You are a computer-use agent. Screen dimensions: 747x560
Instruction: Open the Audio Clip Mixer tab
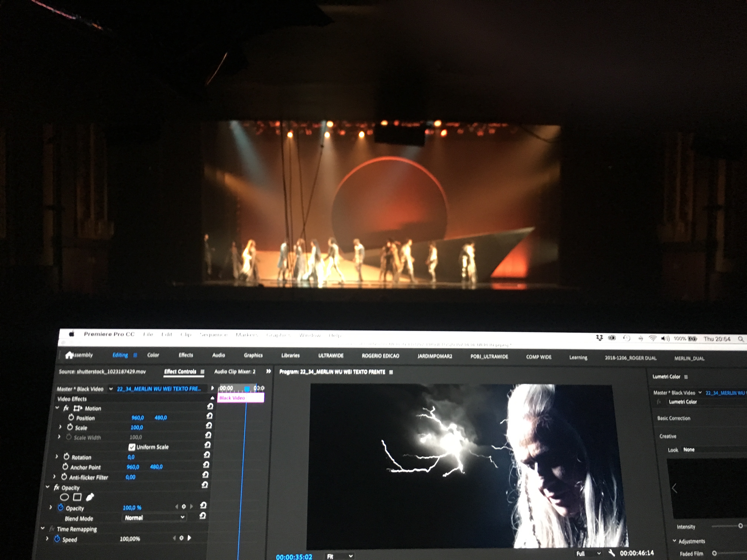(x=235, y=372)
